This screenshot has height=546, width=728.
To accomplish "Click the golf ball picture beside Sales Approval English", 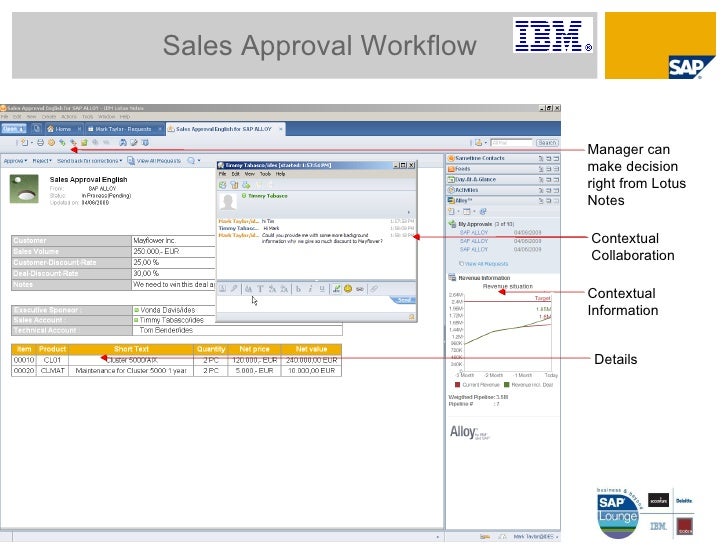I will (x=24, y=189).
